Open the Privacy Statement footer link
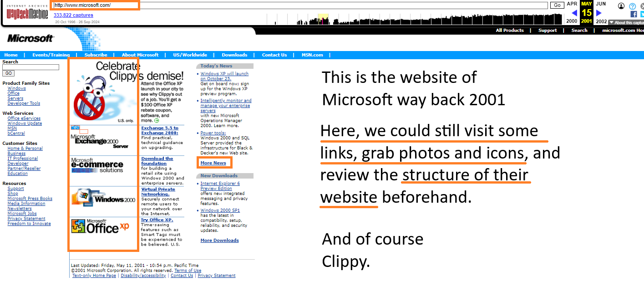 click(x=217, y=276)
